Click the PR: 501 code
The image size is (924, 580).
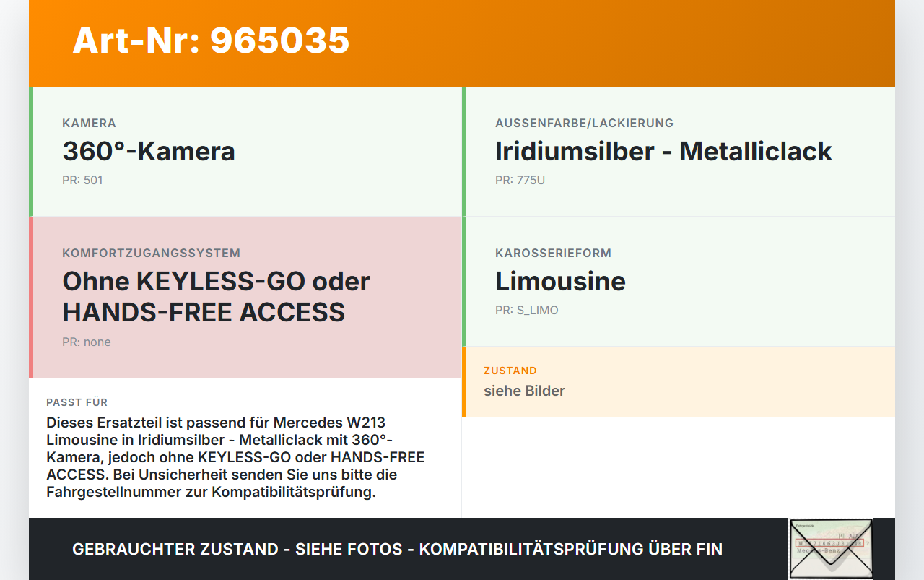click(82, 180)
